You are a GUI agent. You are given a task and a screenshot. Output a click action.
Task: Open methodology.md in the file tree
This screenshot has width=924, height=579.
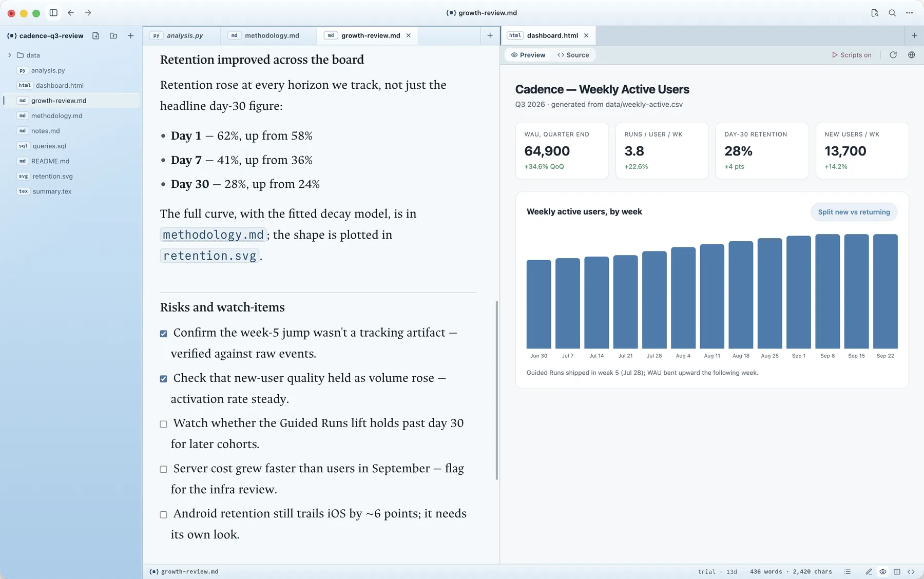[x=72, y=115]
